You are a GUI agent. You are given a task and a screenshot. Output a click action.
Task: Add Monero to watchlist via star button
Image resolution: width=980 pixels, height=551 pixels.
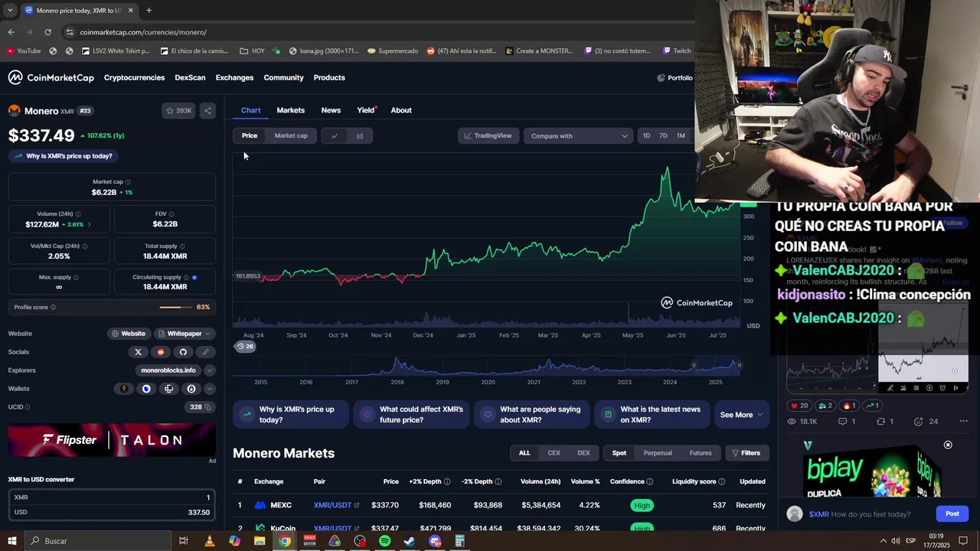(178, 111)
